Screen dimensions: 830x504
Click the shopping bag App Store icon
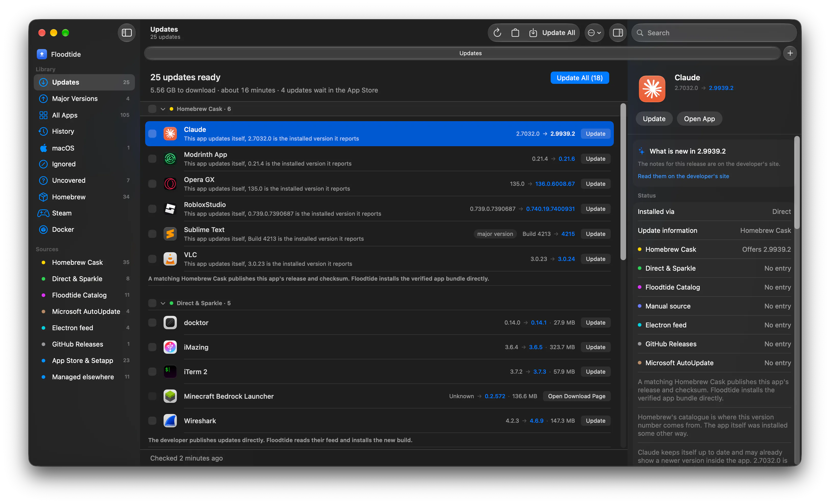(515, 33)
